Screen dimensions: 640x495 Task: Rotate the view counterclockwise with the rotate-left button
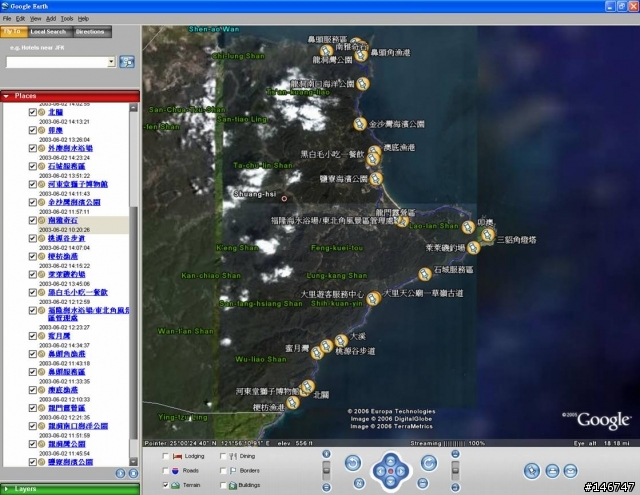coord(353,463)
